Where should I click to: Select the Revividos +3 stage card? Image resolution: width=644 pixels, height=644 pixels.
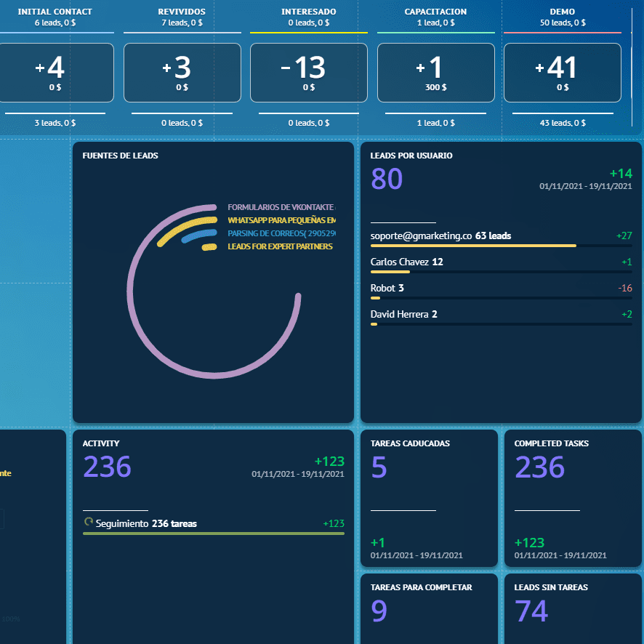pos(182,73)
